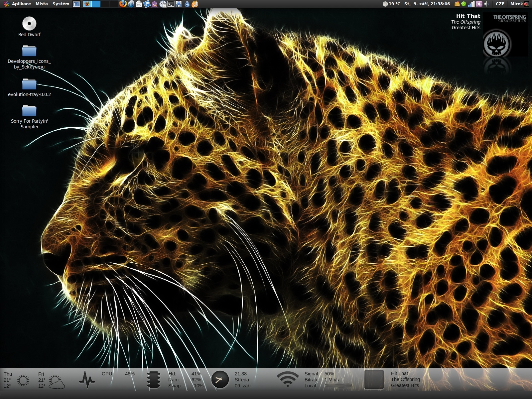Click the Wi-Fi signal widget icon
The height and width of the screenshot is (399, 532).
point(288,379)
